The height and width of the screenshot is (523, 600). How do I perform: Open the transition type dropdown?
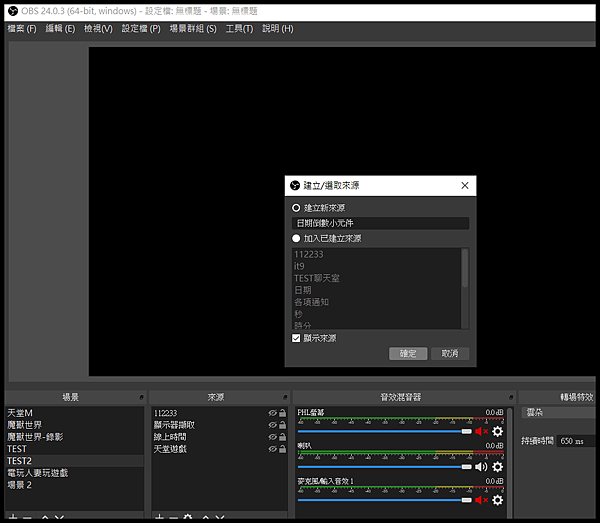pyautogui.click(x=560, y=412)
